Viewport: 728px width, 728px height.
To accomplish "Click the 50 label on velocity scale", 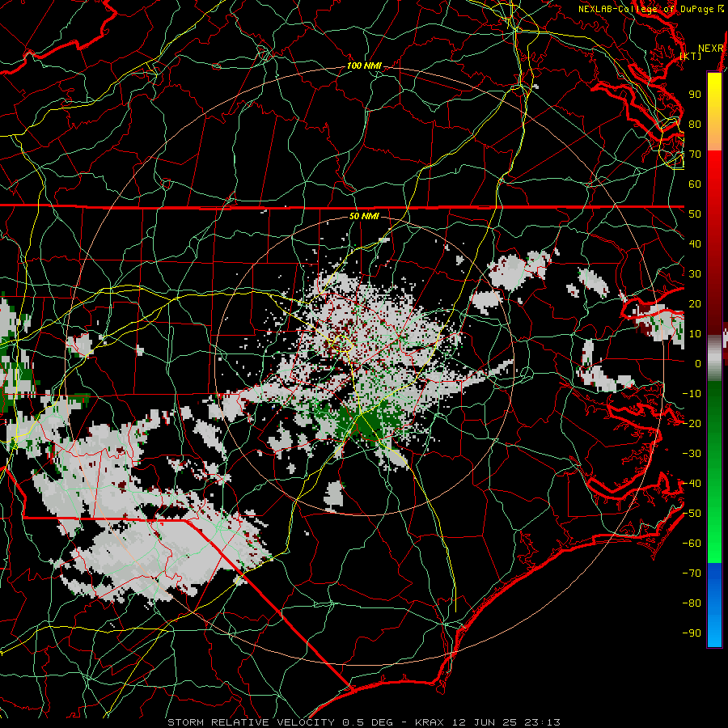I will (x=695, y=214).
